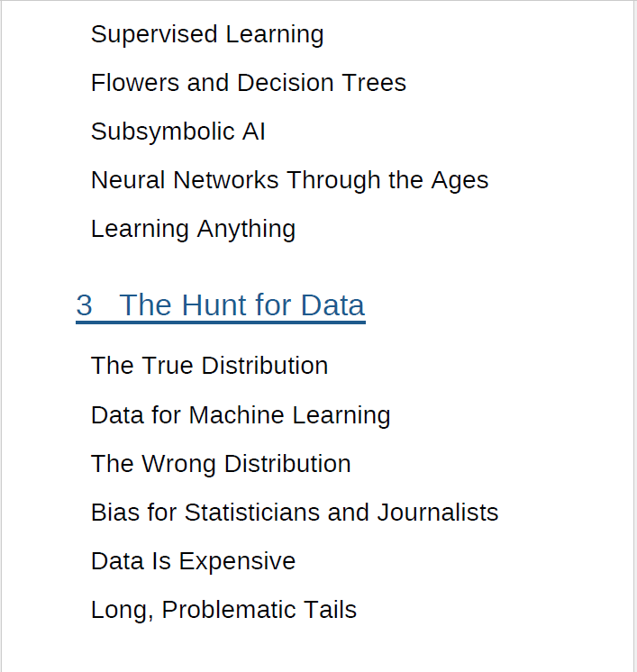Viewport: 637px width, 672px height.
Task: Open Bias for Statisticians and Journalists
Action: [295, 513]
